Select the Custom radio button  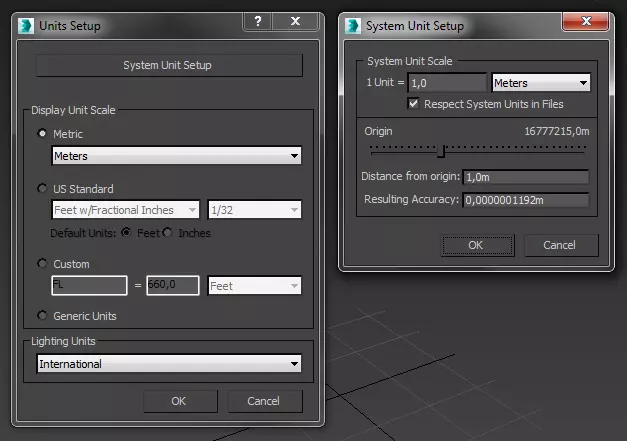(x=42, y=263)
